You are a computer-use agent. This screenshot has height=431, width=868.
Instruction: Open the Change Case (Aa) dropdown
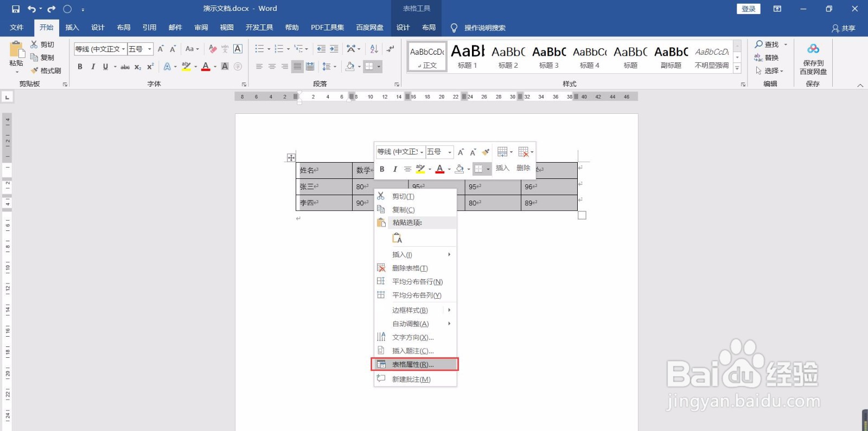[x=192, y=49]
